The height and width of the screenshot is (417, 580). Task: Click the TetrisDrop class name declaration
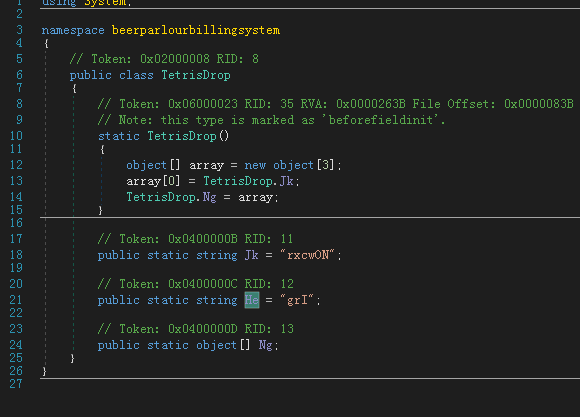tap(196, 75)
